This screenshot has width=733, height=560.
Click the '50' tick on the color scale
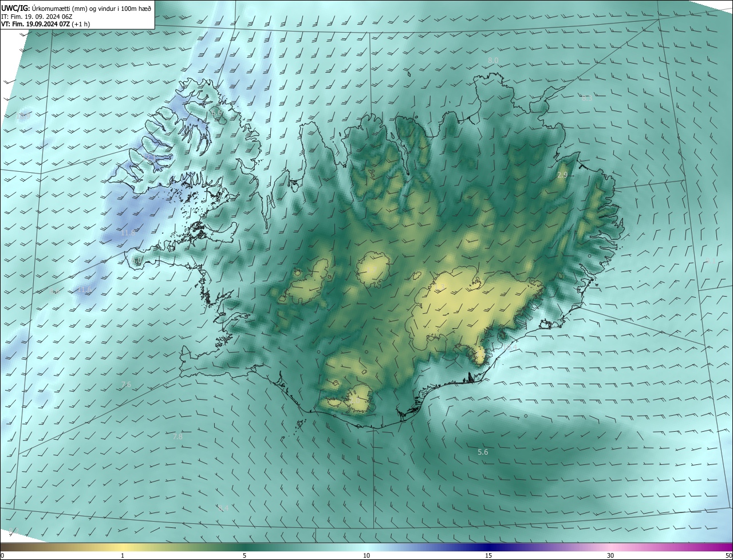728,555
